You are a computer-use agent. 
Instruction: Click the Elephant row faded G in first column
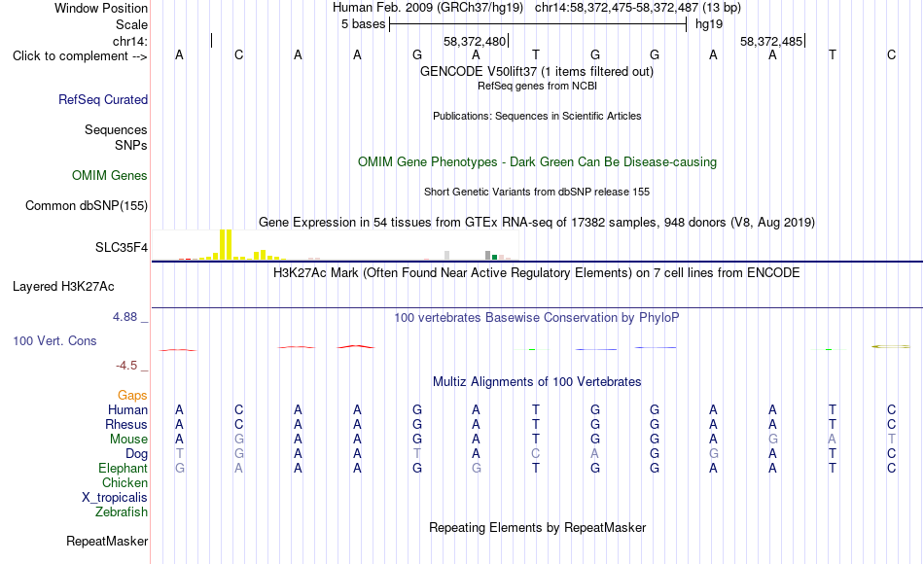180,468
